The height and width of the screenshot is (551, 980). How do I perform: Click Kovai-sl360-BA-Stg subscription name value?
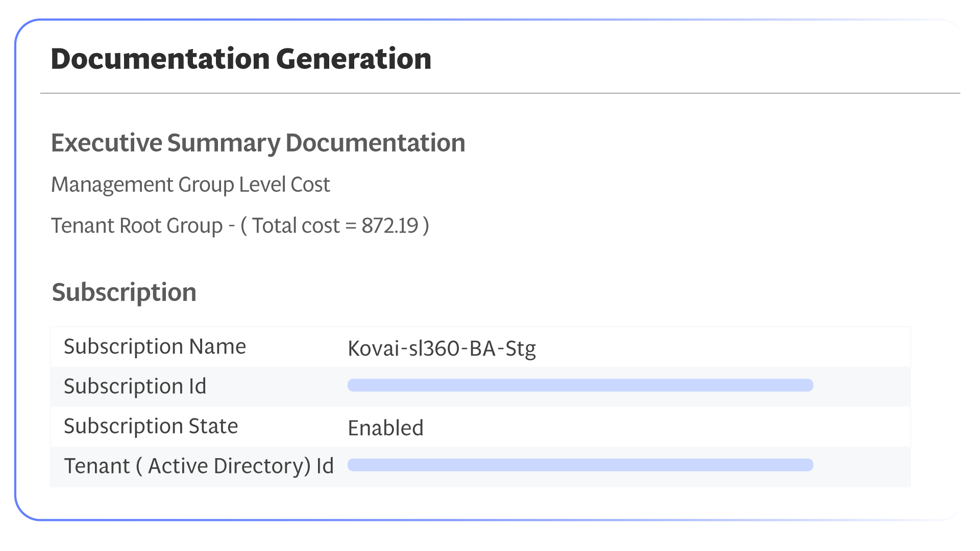tap(442, 348)
